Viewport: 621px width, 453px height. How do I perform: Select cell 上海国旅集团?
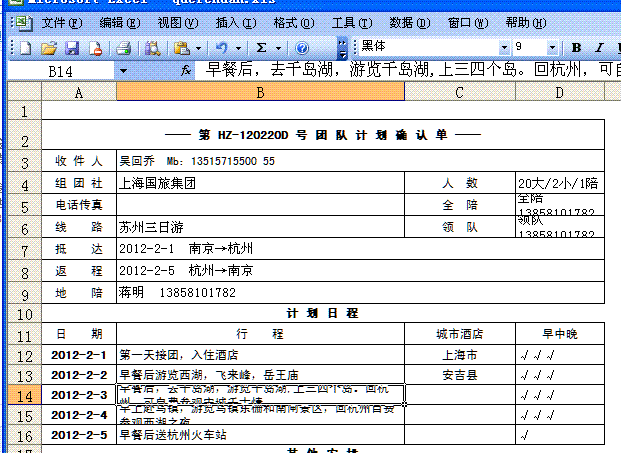(260, 183)
